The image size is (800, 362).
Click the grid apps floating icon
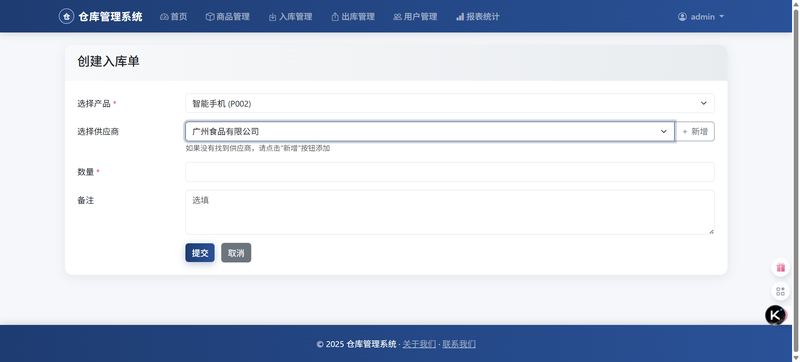click(x=780, y=291)
